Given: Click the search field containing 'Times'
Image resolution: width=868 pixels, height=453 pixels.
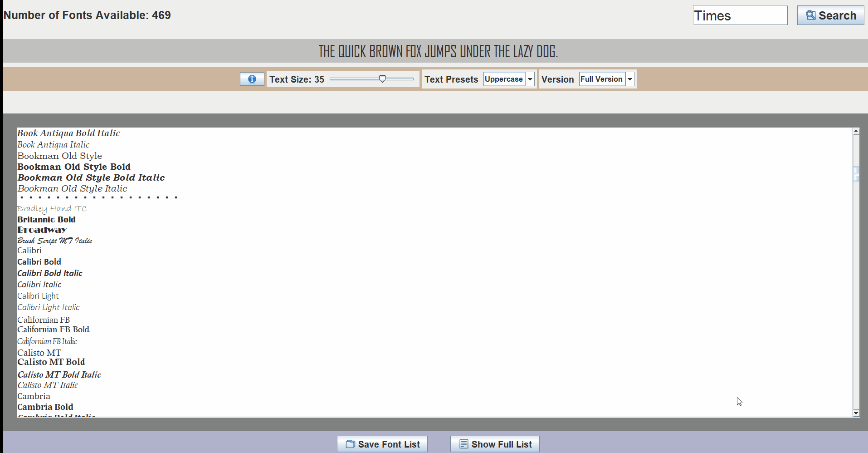Looking at the screenshot, I should coord(740,15).
